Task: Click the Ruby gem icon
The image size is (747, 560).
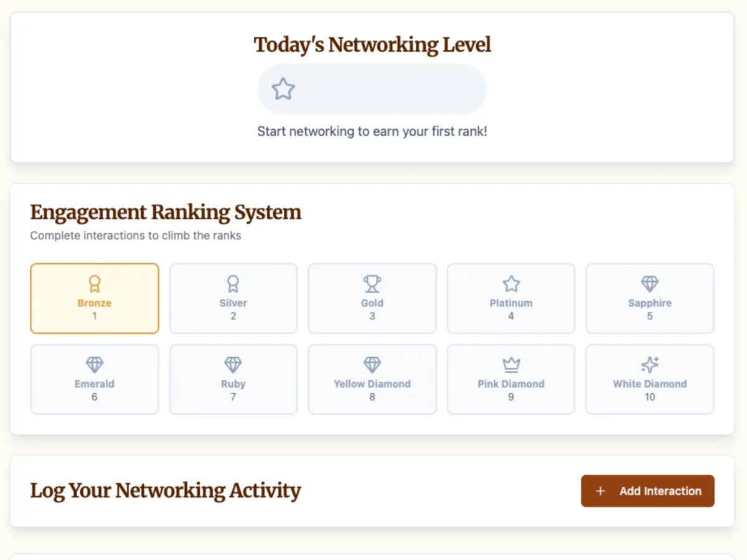Action: point(233,365)
